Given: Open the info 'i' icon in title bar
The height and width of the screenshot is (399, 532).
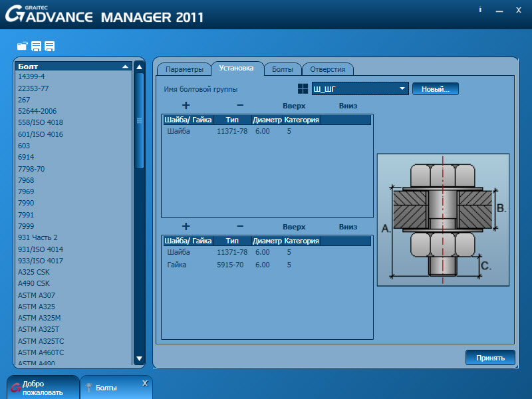Looking at the screenshot, I should click(x=480, y=10).
